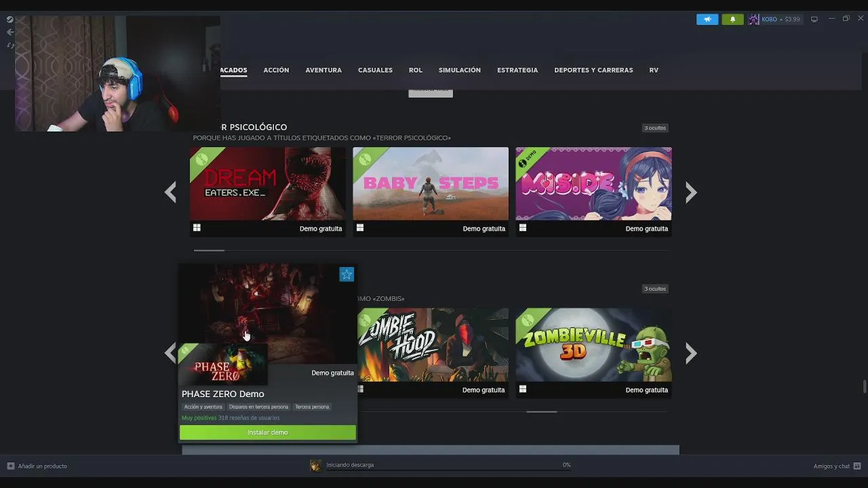The image size is (868, 488).
Task: Open the green notifications bell
Action: tap(732, 19)
